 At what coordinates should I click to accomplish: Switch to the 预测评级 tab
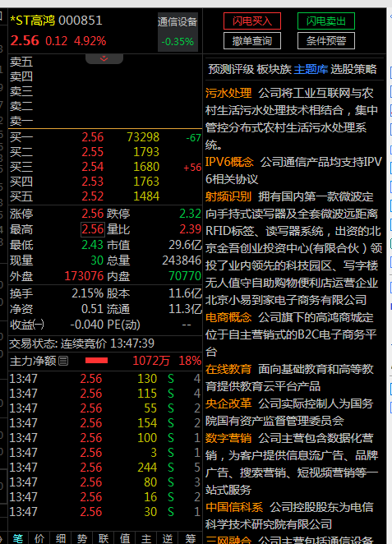tap(231, 69)
